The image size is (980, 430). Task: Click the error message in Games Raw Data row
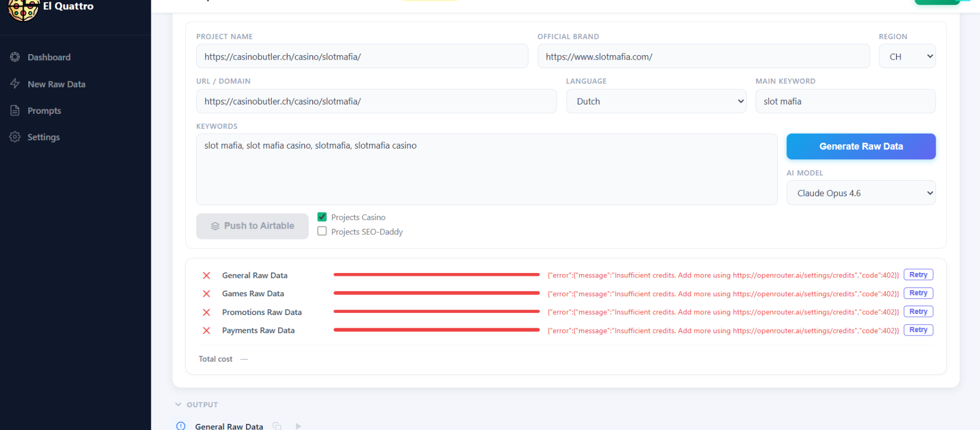click(723, 294)
